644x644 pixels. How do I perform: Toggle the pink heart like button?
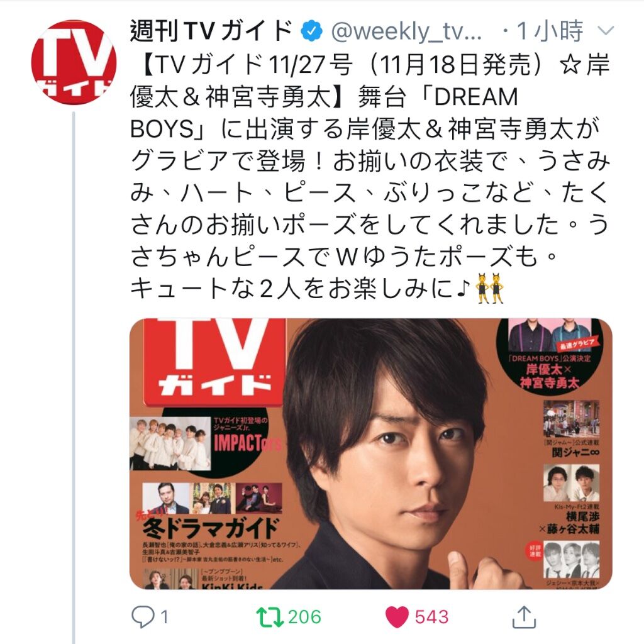point(397,617)
